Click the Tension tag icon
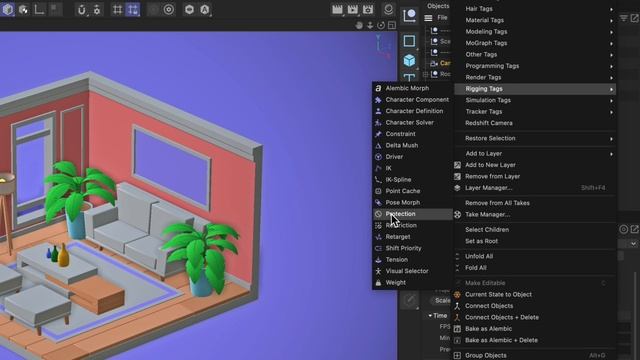 click(x=378, y=260)
